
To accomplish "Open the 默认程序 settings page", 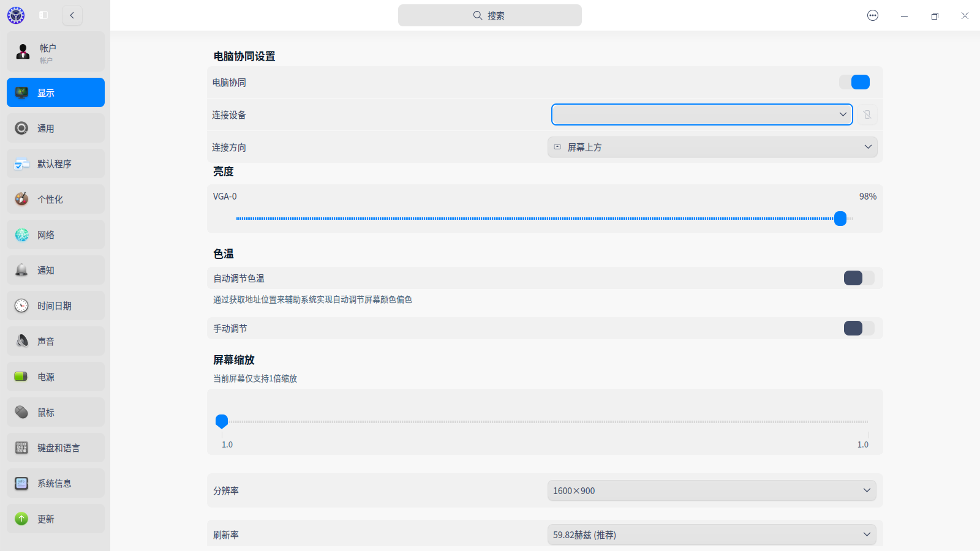I will [x=56, y=163].
